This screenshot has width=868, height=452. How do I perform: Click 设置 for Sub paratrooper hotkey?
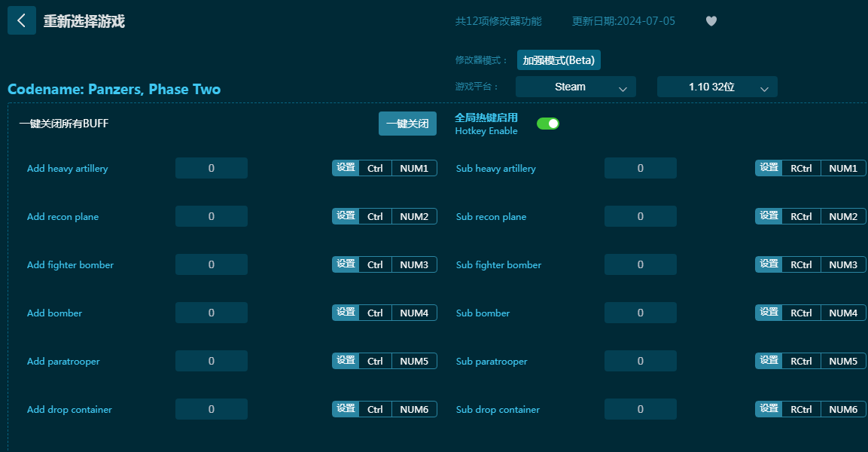click(769, 361)
